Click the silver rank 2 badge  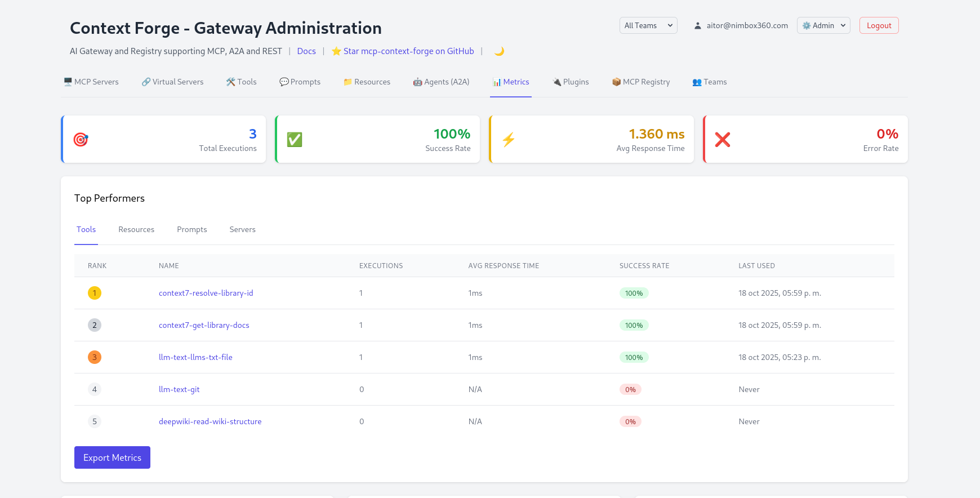(x=95, y=325)
